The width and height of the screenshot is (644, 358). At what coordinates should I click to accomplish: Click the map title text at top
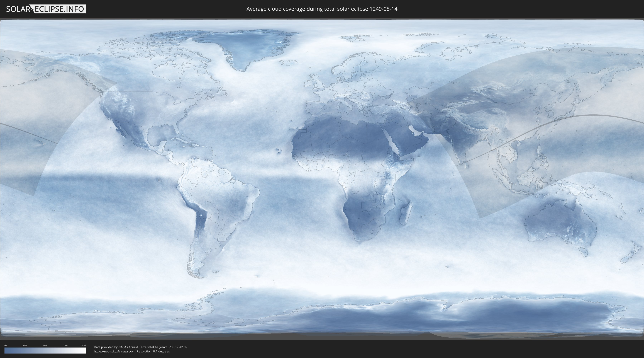click(x=322, y=9)
